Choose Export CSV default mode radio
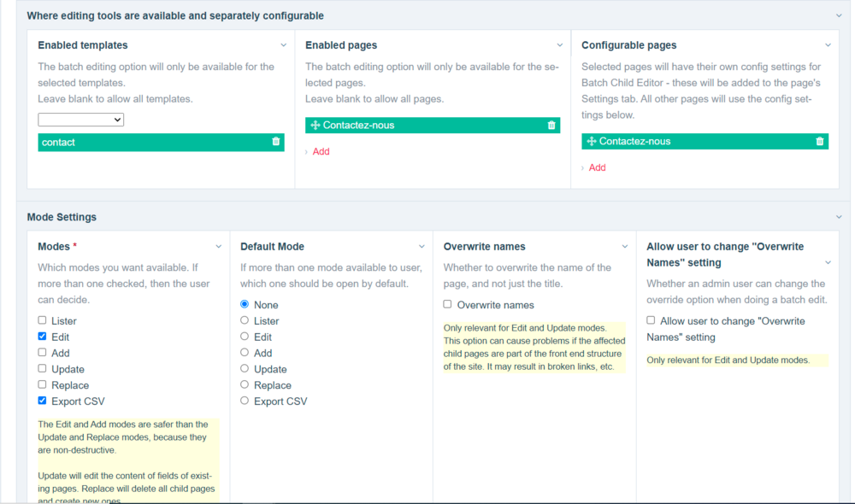 click(x=245, y=401)
